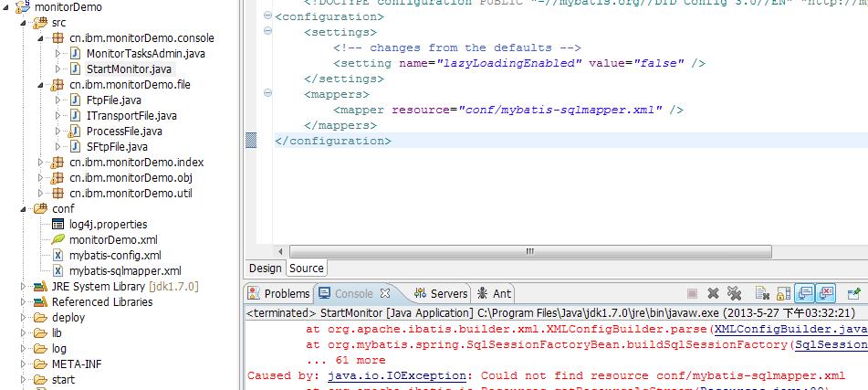Toggle Show Console on Standard Error
This screenshot has width=868, height=390.
coord(825,293)
